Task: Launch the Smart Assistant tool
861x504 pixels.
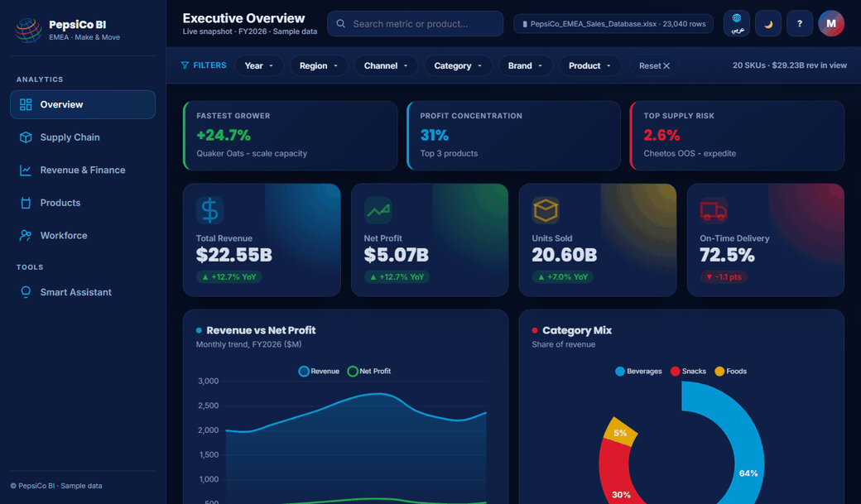Action: (83, 292)
